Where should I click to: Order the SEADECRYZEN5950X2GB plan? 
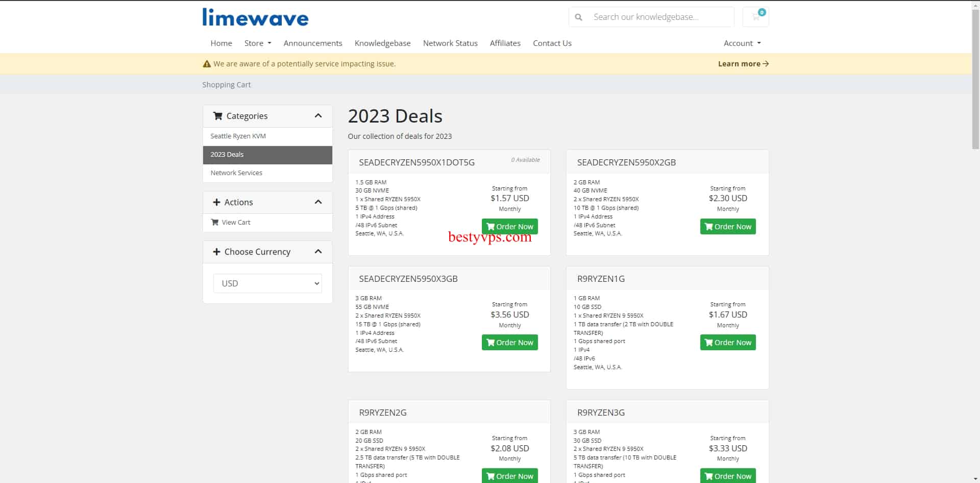727,227
